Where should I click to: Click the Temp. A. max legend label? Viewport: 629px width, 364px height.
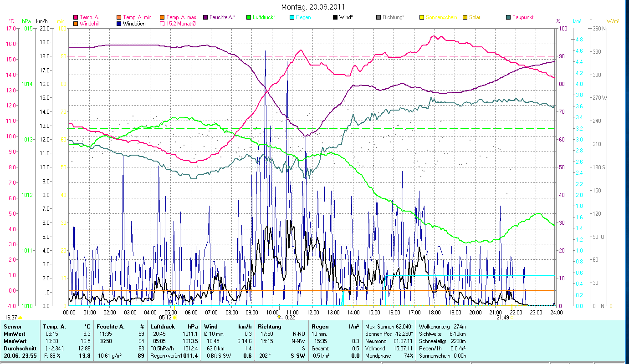click(x=181, y=17)
